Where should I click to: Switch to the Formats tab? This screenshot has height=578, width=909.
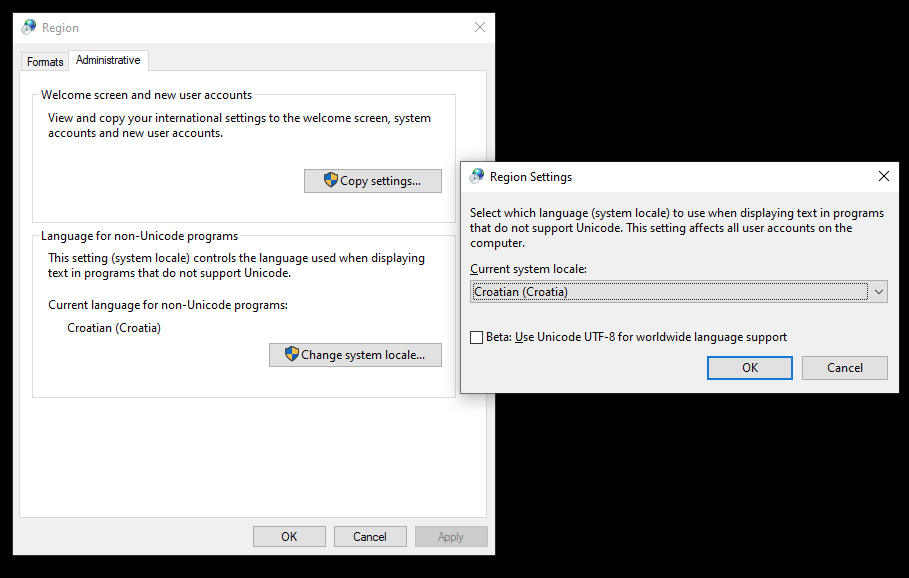tap(45, 61)
